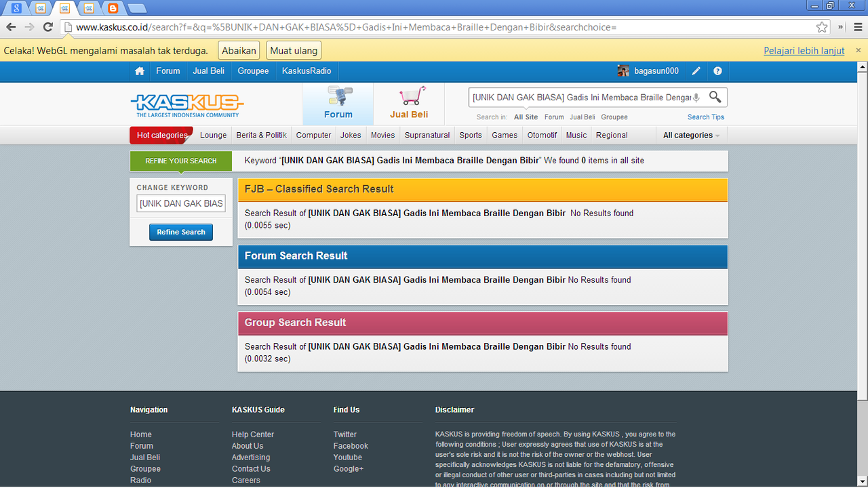
Task: Open a new browser tab
Action: point(137,8)
